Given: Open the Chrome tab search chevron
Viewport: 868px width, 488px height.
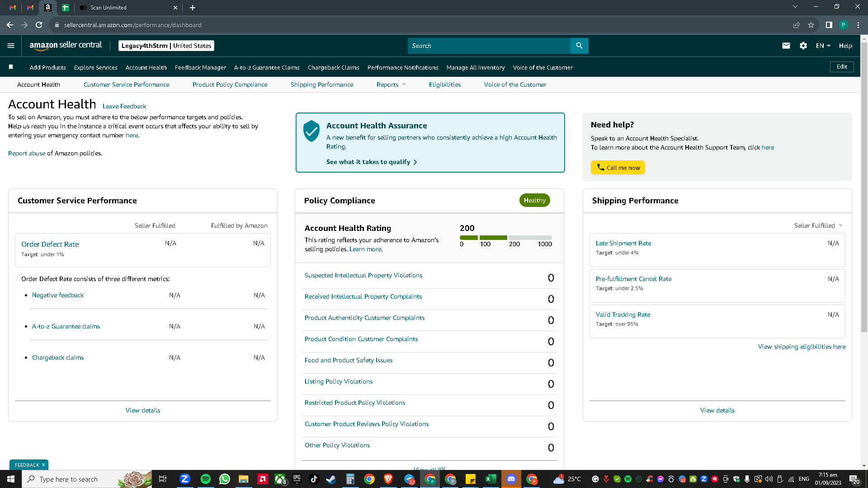Looking at the screenshot, I should coord(795,6).
